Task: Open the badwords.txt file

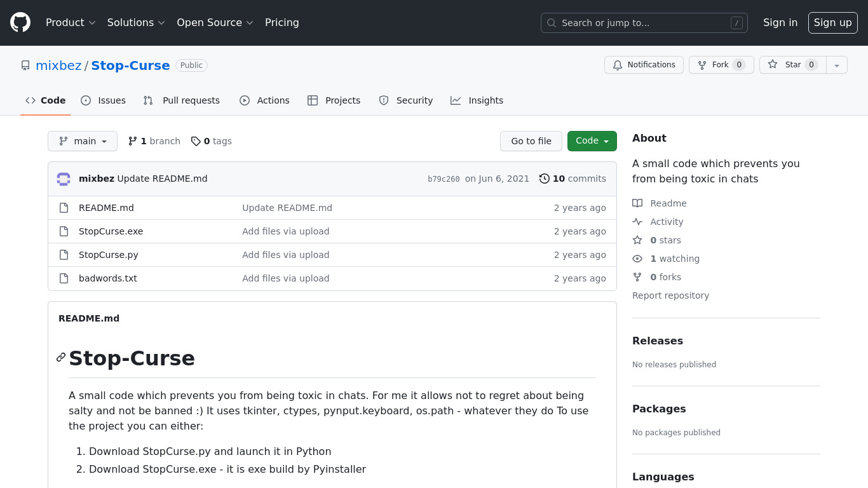Action: pos(108,278)
